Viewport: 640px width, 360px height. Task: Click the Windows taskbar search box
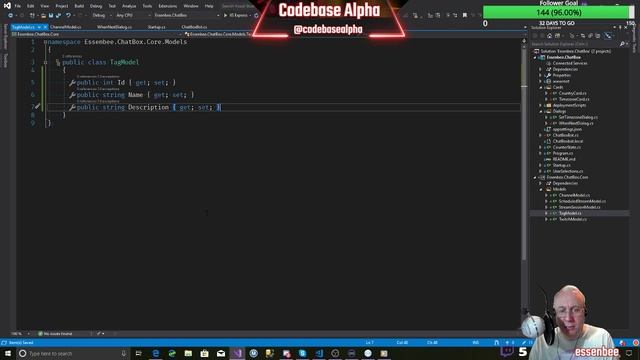click(x=73, y=353)
